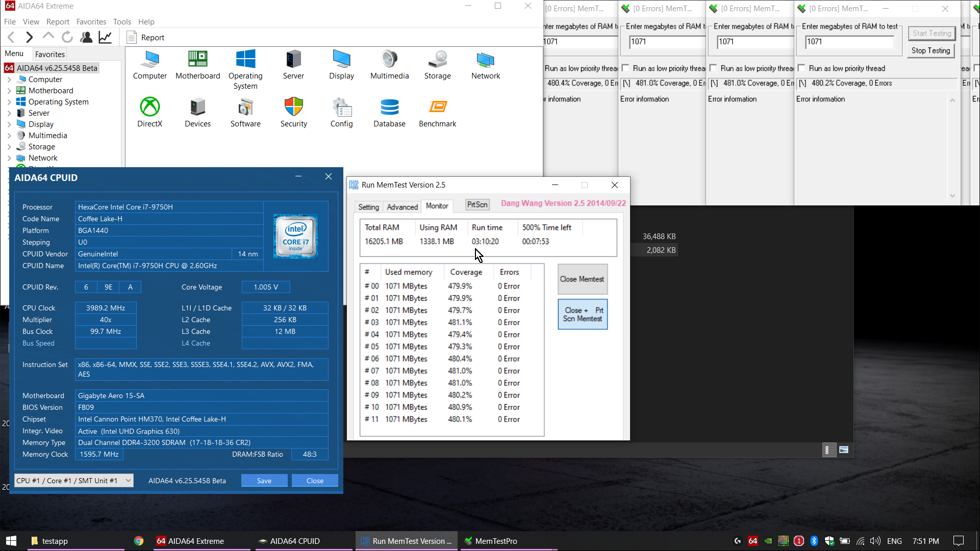
Task: Click the user profile toolbar icon
Action: pos(86,37)
